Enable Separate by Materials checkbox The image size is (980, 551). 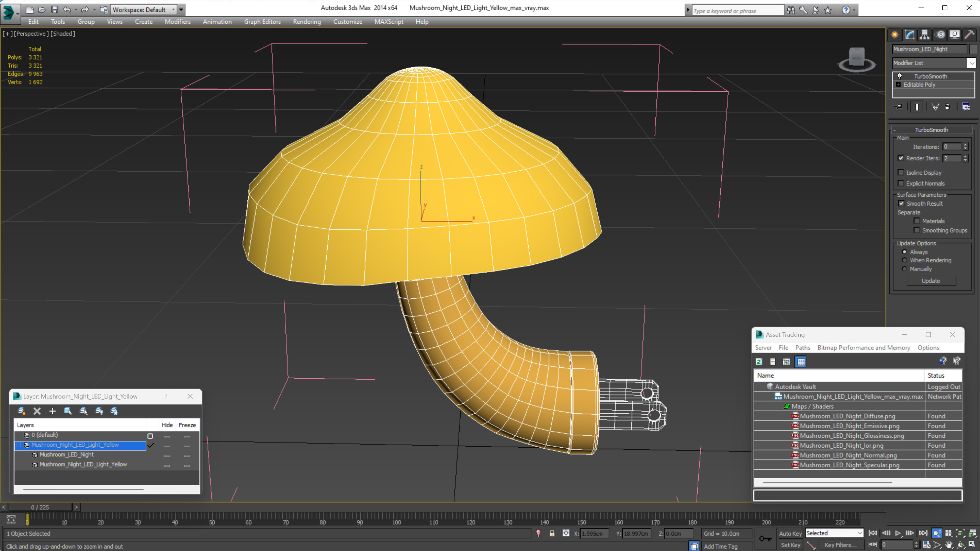pos(916,221)
